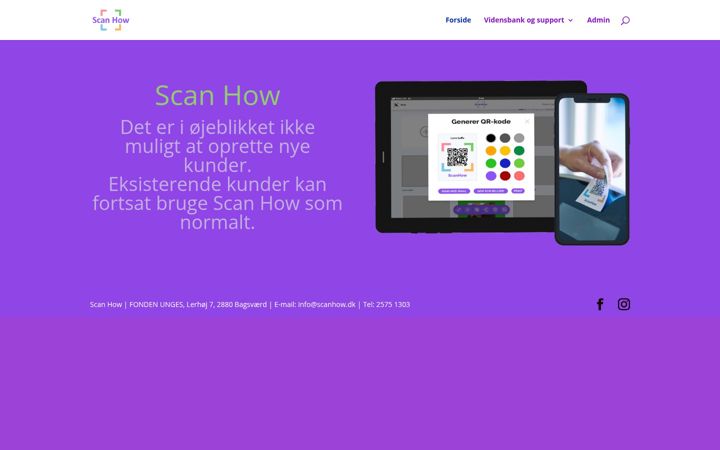This screenshot has width=720, height=450.
Task: Click the Scan How logo
Action: (111, 20)
